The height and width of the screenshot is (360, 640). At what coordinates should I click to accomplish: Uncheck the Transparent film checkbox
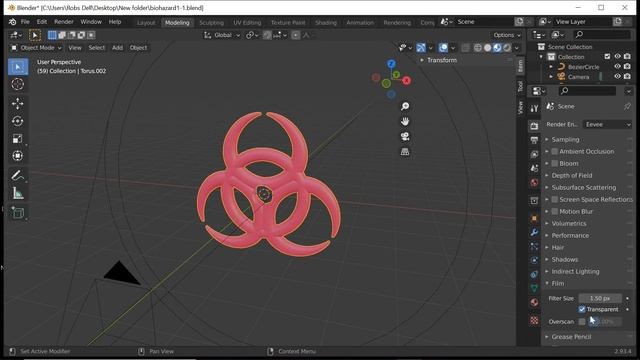(x=582, y=309)
